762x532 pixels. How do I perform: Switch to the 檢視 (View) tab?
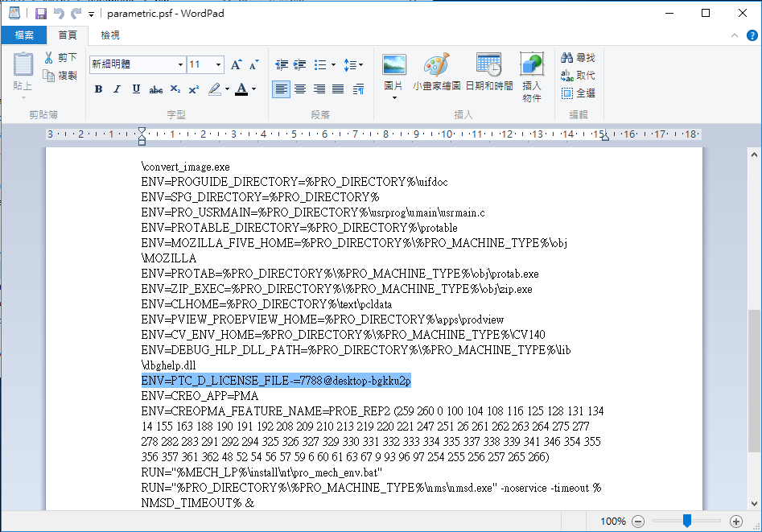point(110,35)
